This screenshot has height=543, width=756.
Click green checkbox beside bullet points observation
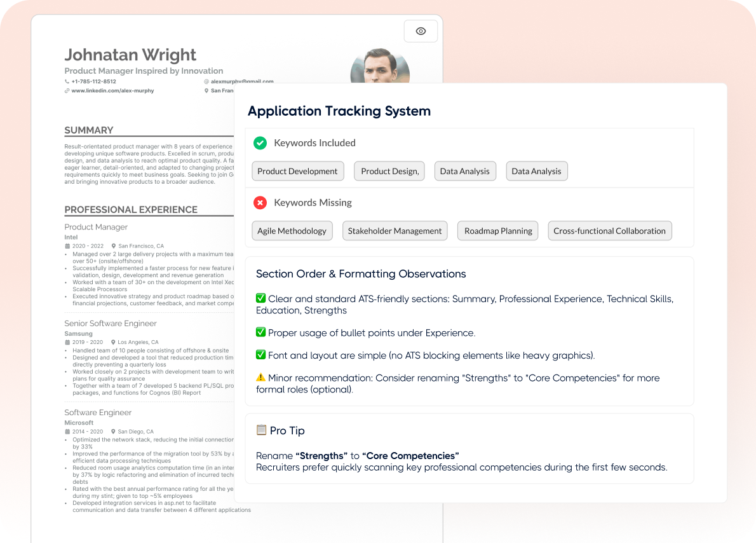click(x=261, y=332)
